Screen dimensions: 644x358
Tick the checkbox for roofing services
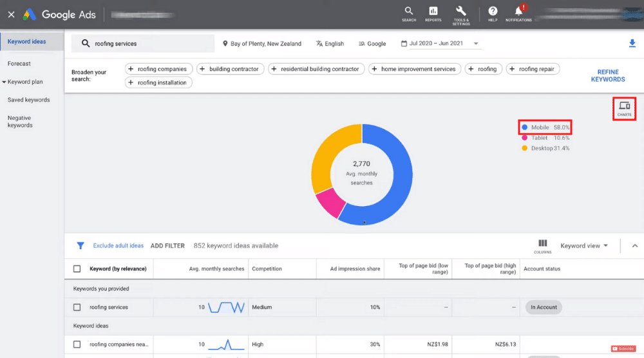point(77,307)
